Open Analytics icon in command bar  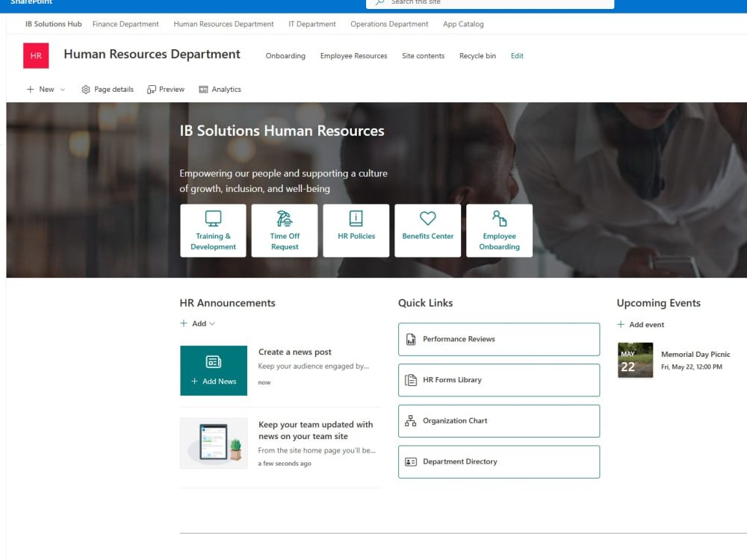(x=203, y=89)
